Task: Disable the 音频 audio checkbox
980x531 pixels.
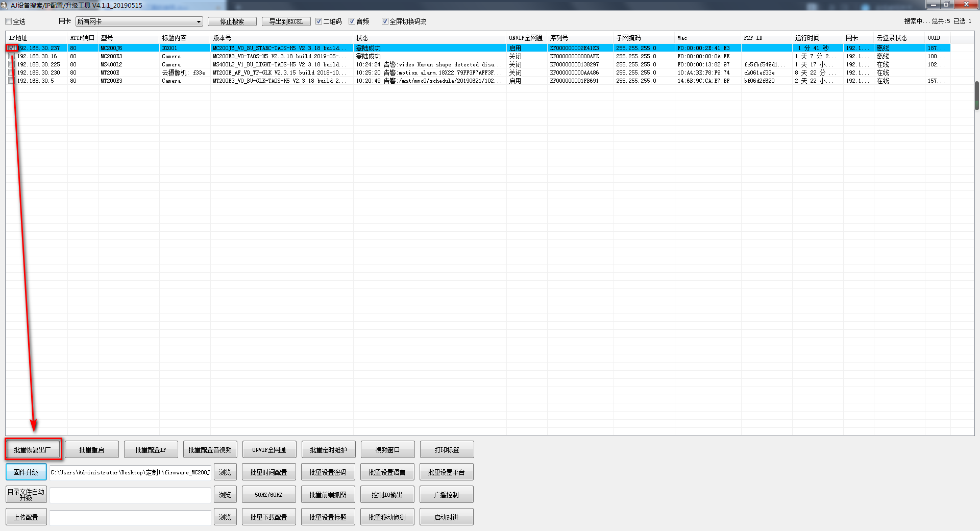Action: click(352, 21)
